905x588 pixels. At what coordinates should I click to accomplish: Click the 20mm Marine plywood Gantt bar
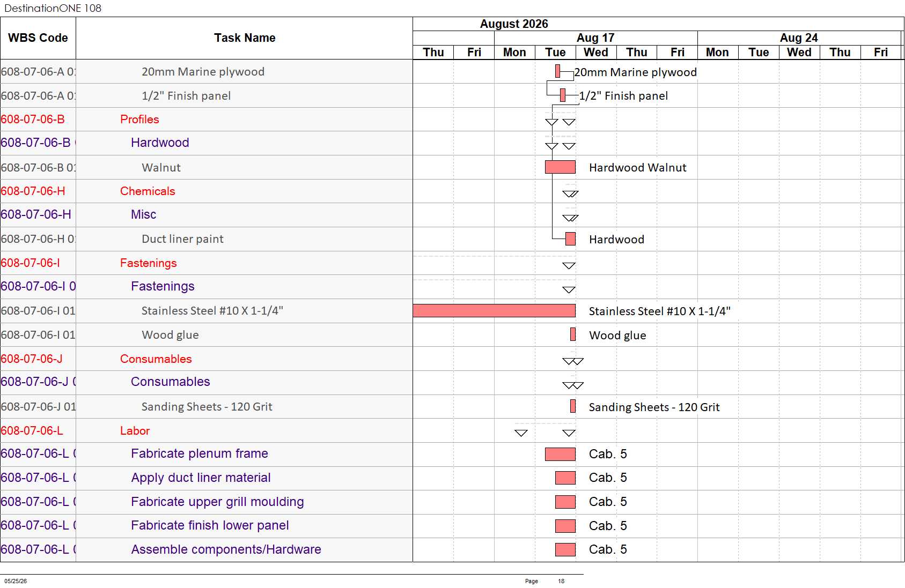[x=558, y=71]
